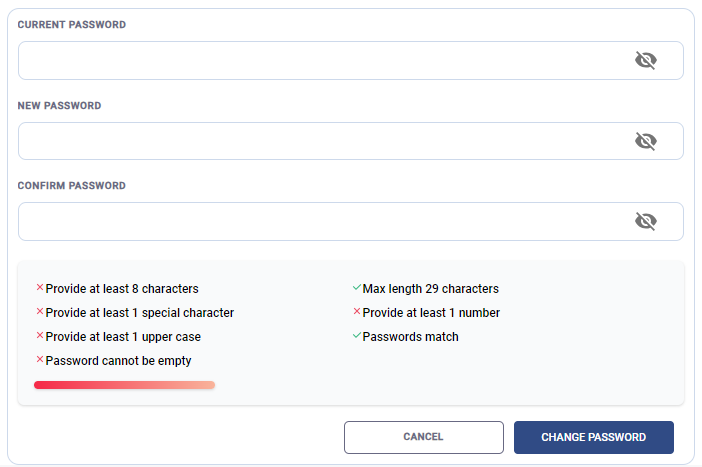Click the X icon next to upper case rule
Screen dimensions: 702x467
pos(40,336)
